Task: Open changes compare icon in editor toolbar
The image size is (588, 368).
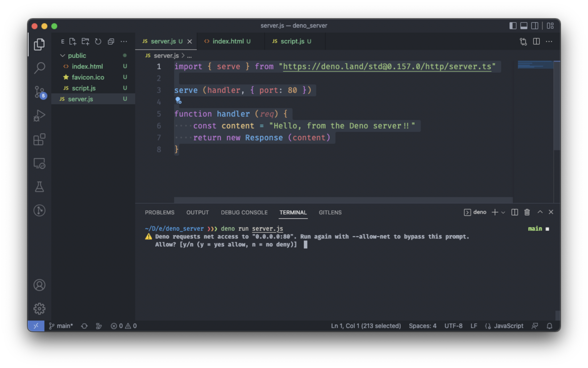Action: coord(523,41)
